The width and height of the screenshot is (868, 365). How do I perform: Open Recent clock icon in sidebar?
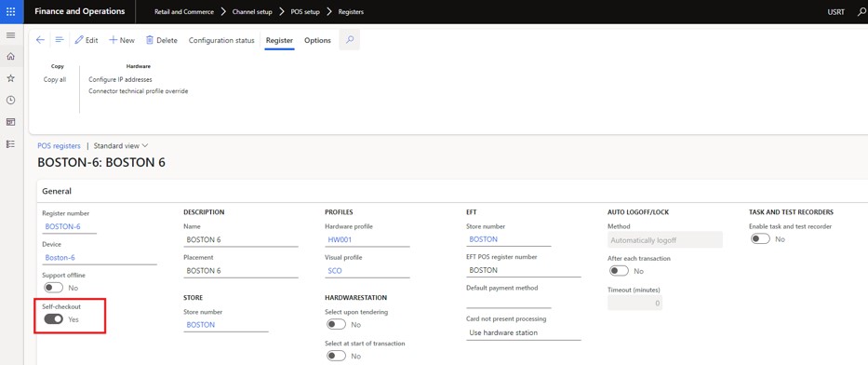10,101
